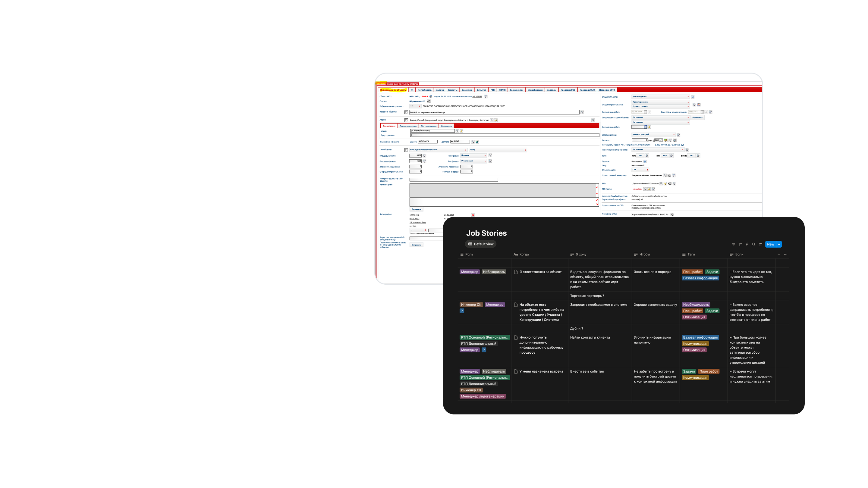Tick the checkbox next to Тип объекта
Viewport: 868px width, 488px height.
pyautogui.click(x=406, y=150)
